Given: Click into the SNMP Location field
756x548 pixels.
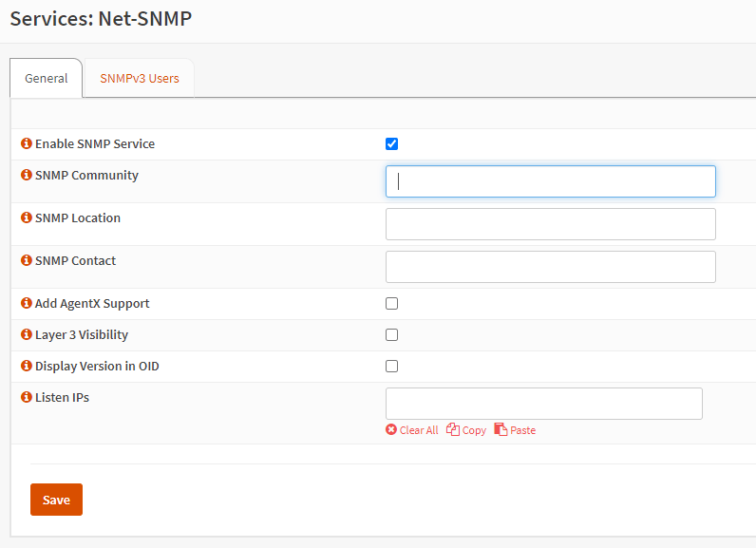Looking at the screenshot, I should tap(551, 224).
